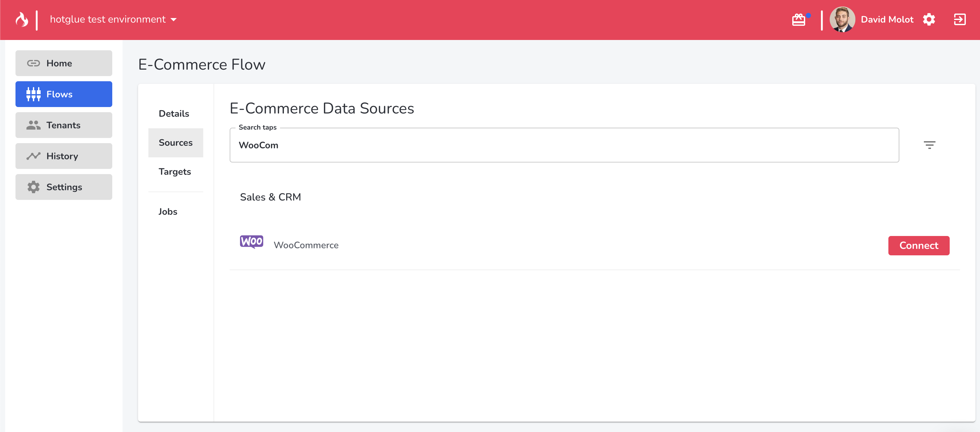Connect the WooCommerce source

tap(918, 246)
